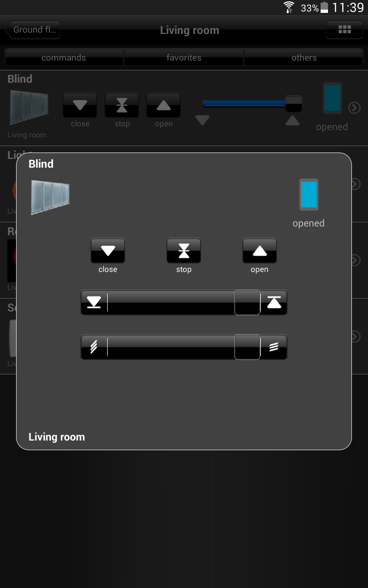
Task: Tap blue opened status indicator in popup
Action: [309, 195]
